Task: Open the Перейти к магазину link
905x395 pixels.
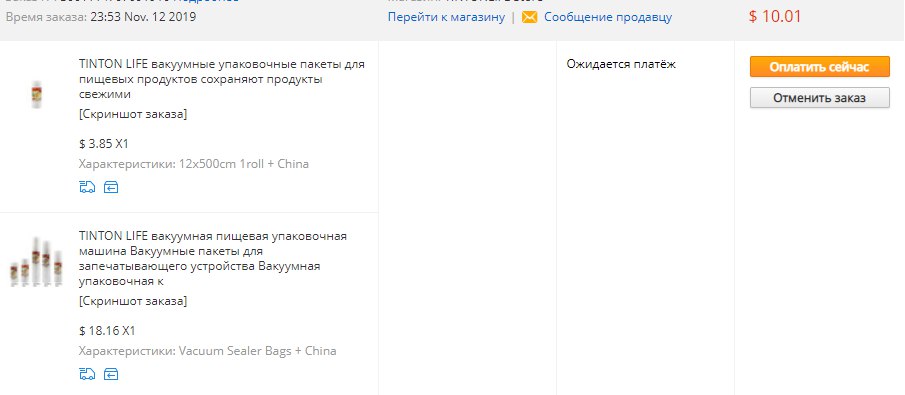Action: (x=446, y=17)
